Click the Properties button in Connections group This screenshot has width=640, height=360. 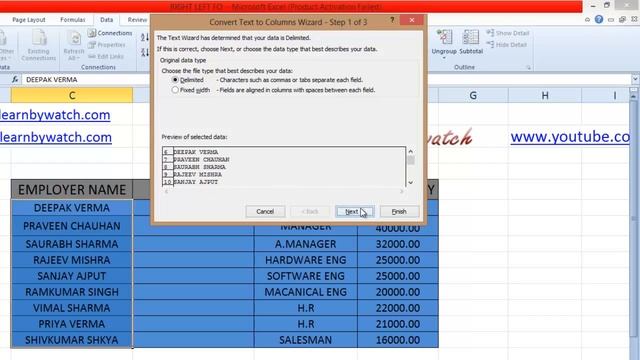(x=107, y=45)
